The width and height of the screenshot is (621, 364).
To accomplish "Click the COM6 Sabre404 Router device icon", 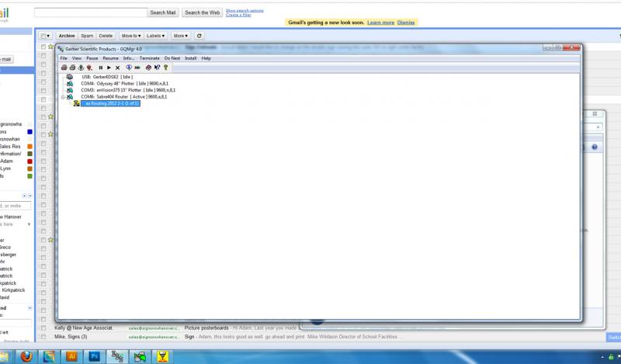I will point(70,97).
